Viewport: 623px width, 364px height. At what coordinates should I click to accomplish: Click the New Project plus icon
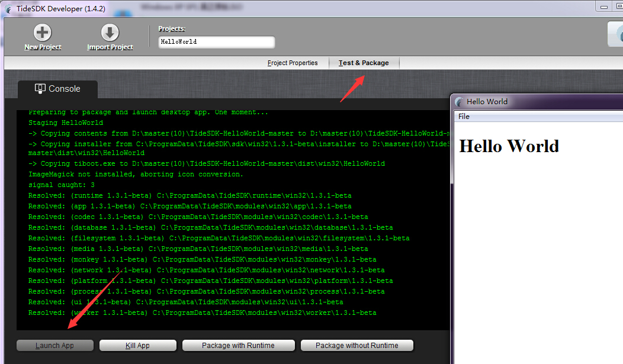[x=43, y=33]
